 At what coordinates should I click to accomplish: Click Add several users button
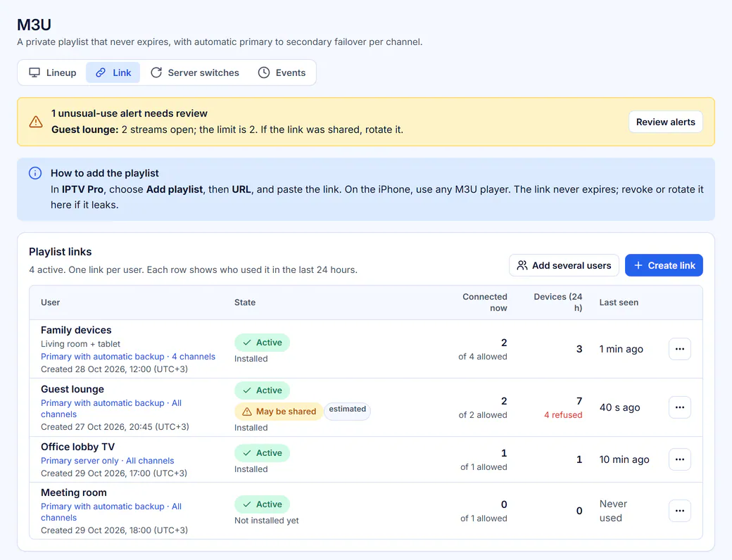[x=564, y=265]
